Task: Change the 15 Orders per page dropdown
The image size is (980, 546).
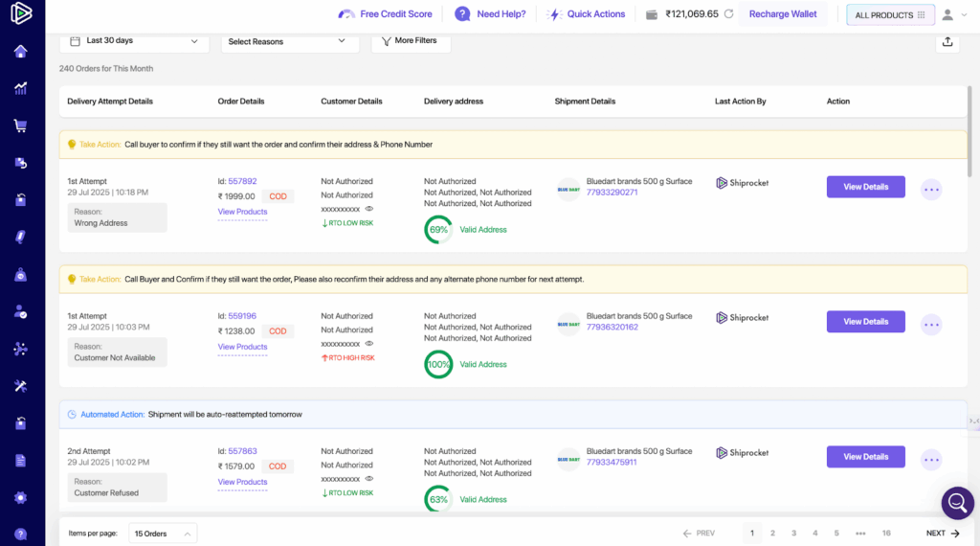Action: click(163, 534)
